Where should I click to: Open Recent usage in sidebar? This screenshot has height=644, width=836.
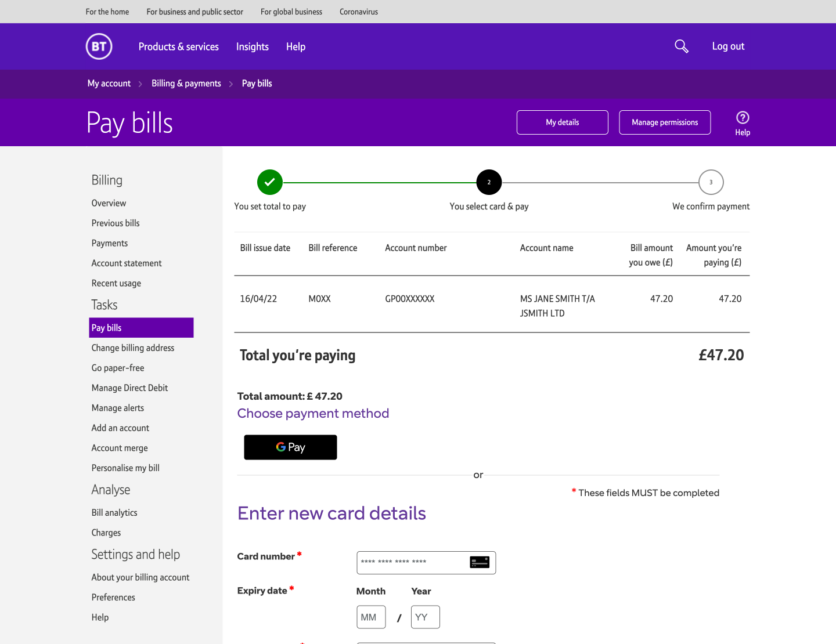[116, 283]
